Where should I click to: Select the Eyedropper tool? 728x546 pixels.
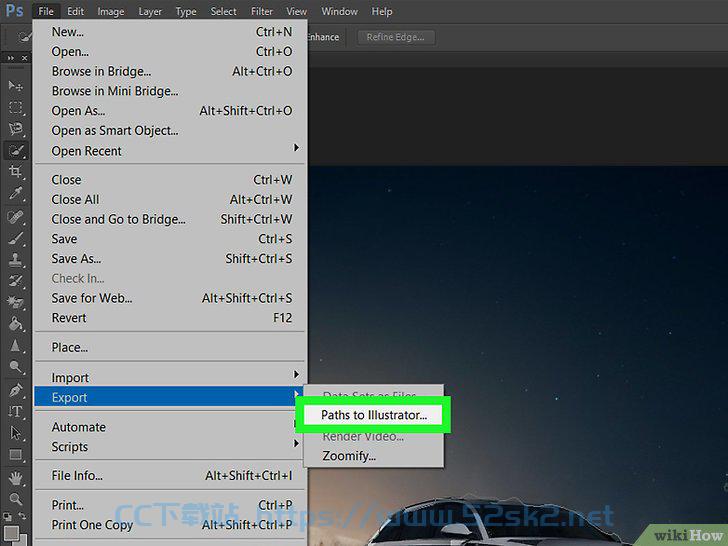(15, 193)
